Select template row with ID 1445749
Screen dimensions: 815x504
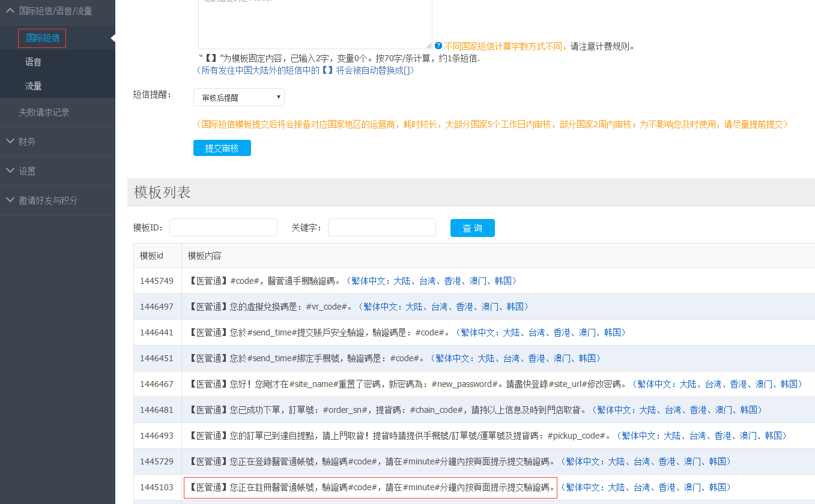157,281
